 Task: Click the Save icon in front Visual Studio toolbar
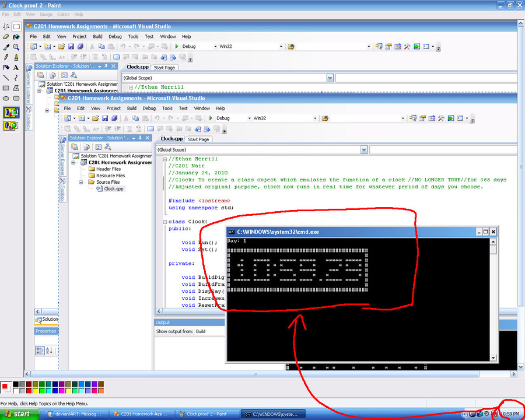pos(105,118)
